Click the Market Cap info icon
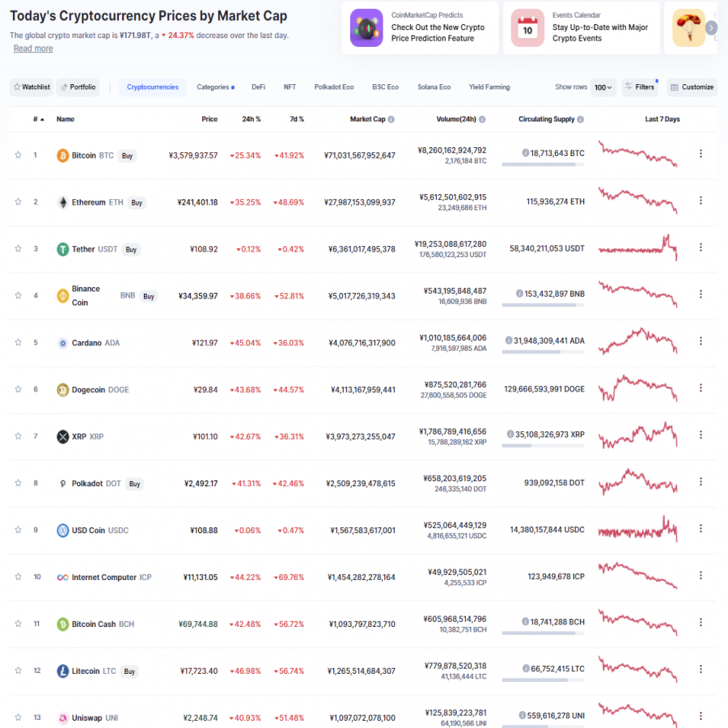 click(392, 120)
